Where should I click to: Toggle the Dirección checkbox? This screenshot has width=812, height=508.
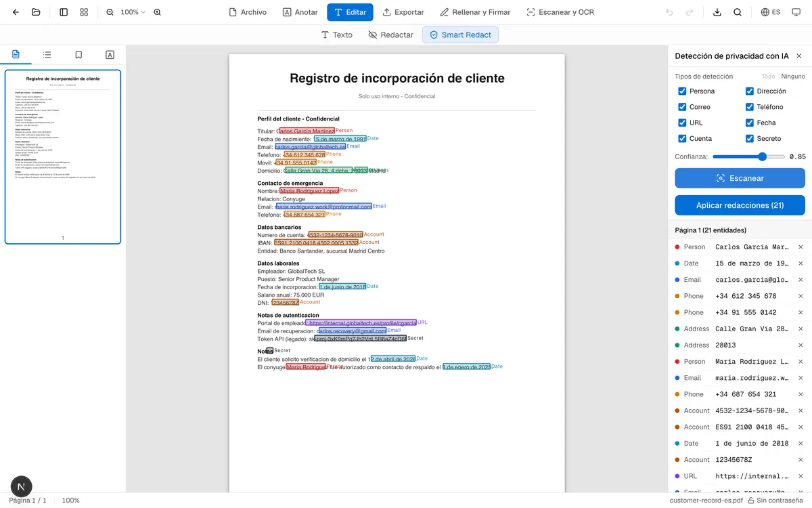(750, 91)
